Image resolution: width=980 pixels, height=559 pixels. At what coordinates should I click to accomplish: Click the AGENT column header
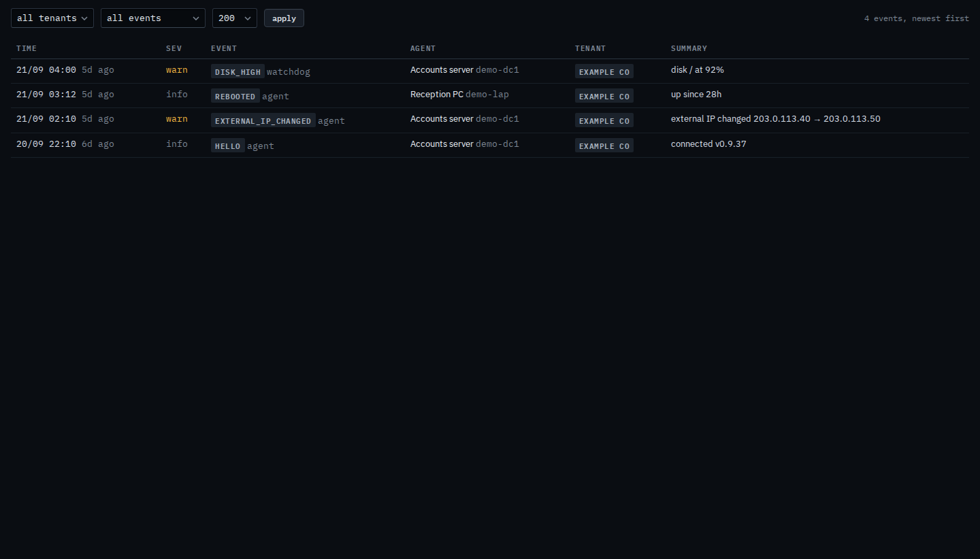pyautogui.click(x=423, y=48)
